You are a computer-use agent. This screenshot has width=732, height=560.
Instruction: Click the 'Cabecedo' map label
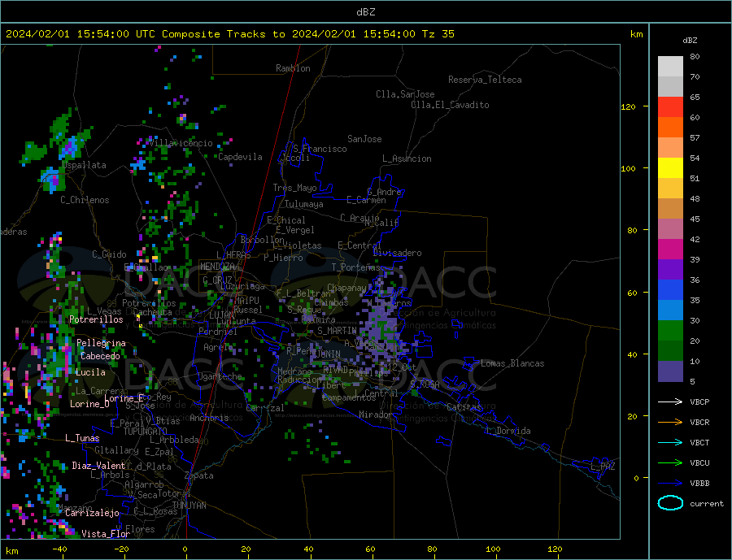click(x=100, y=356)
